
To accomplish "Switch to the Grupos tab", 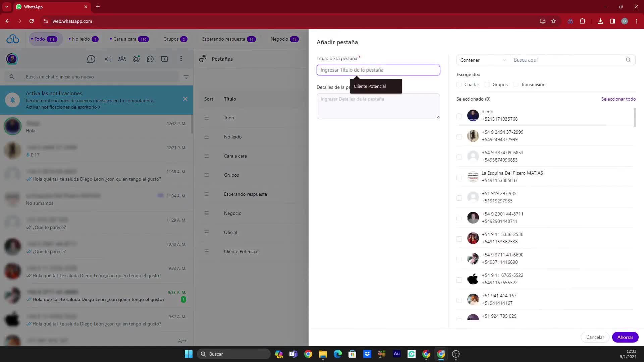I will click(175, 39).
